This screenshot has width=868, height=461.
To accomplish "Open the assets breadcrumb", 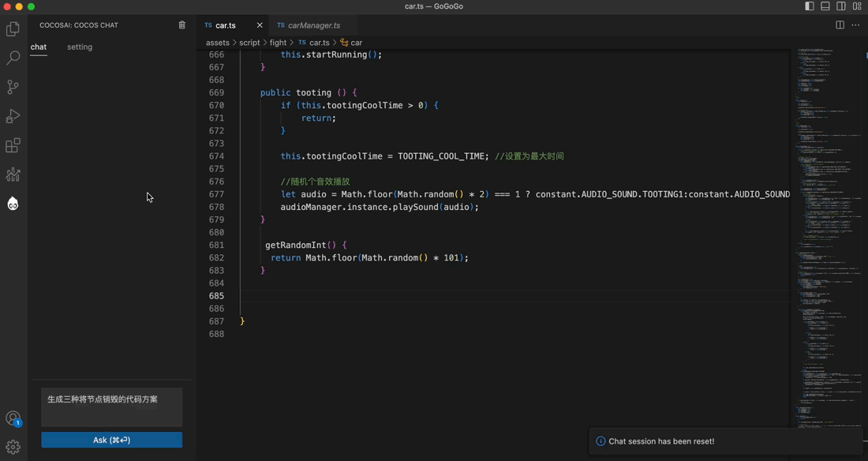I will point(218,43).
